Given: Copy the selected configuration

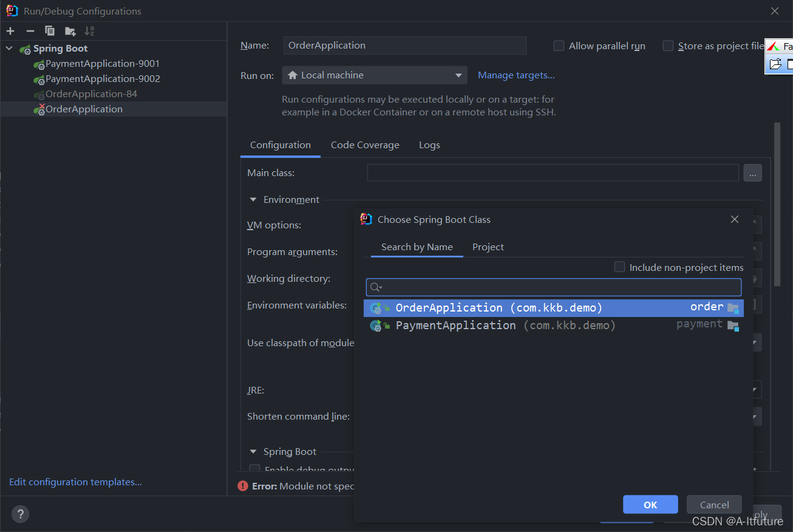Looking at the screenshot, I should (50, 31).
